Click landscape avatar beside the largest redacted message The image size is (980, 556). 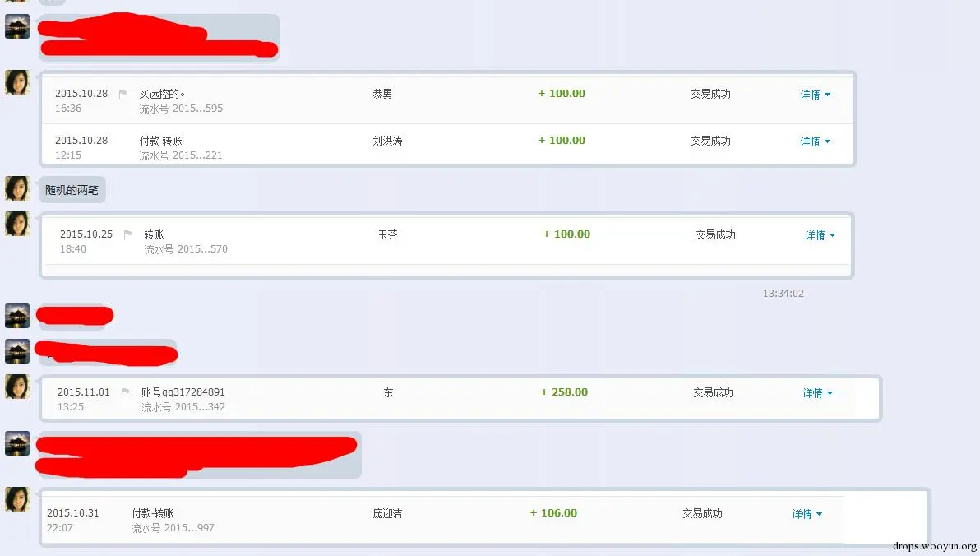[17, 442]
